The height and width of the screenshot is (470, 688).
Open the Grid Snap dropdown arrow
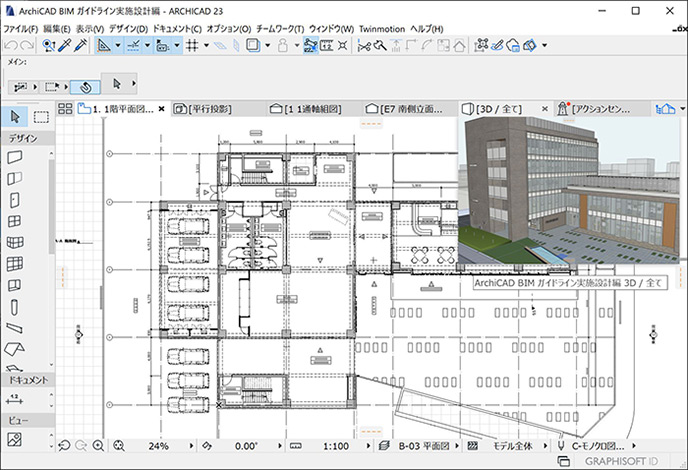[x=206, y=45]
